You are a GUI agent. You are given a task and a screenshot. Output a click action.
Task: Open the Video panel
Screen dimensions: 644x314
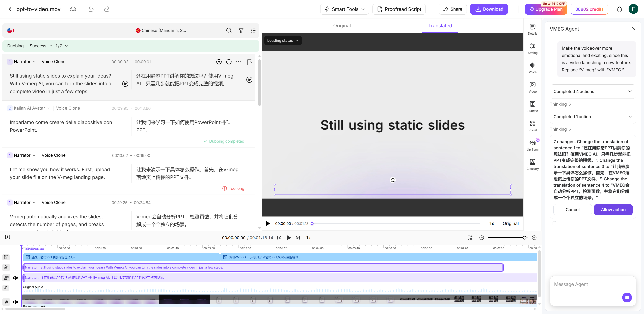tap(532, 87)
